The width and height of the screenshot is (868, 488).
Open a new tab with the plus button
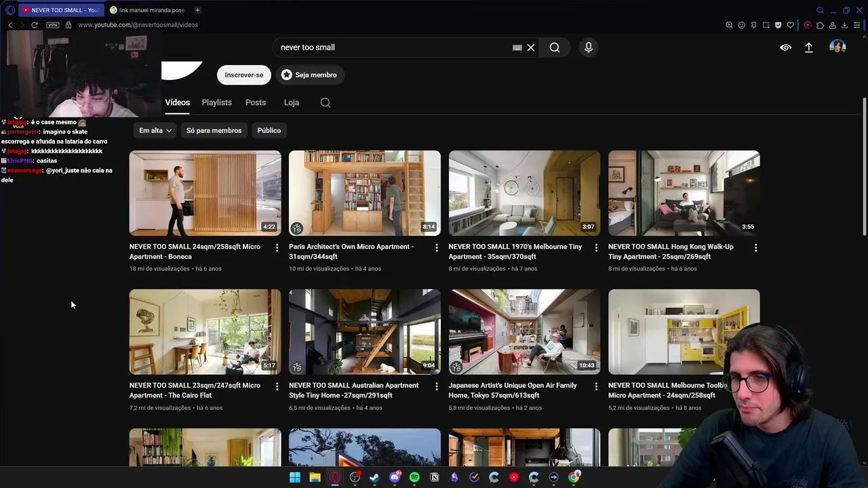pyautogui.click(x=197, y=10)
